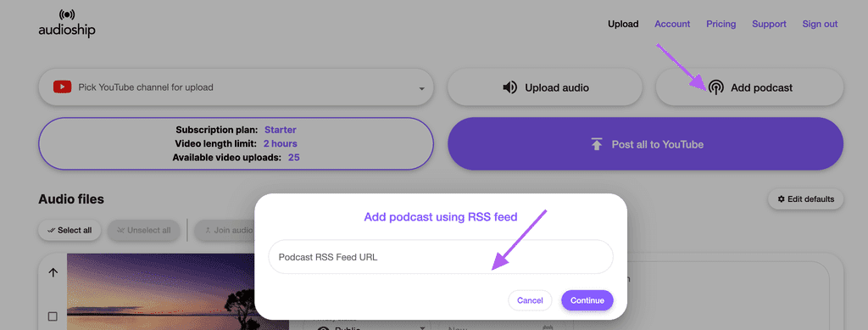The width and height of the screenshot is (868, 330).
Task: Click the Add podcast using RSS feed title
Action: [441, 217]
